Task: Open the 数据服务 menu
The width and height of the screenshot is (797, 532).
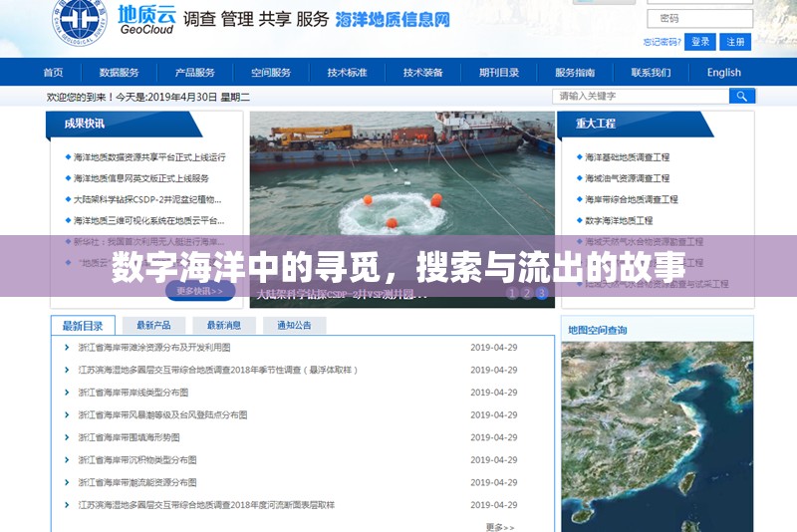Action: click(119, 72)
